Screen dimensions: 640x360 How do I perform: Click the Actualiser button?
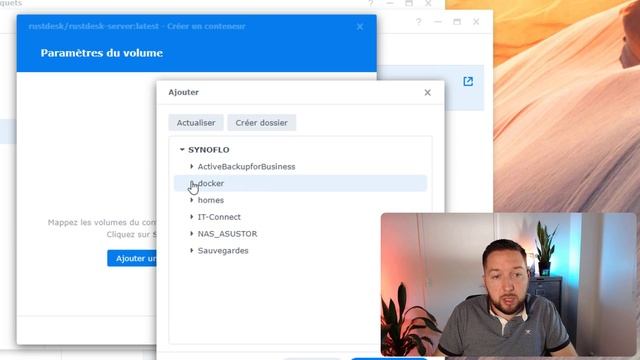click(196, 123)
